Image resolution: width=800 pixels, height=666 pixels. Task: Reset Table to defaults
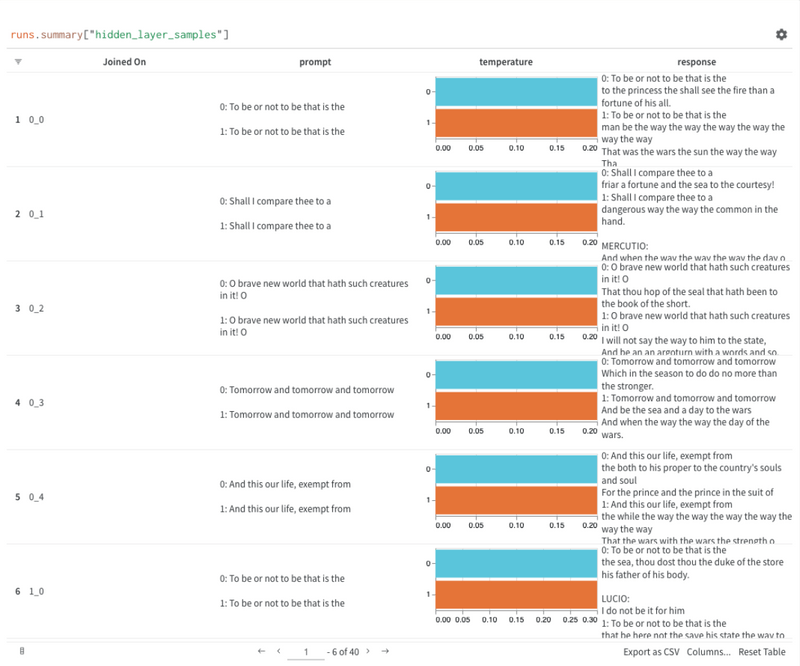tap(762, 652)
